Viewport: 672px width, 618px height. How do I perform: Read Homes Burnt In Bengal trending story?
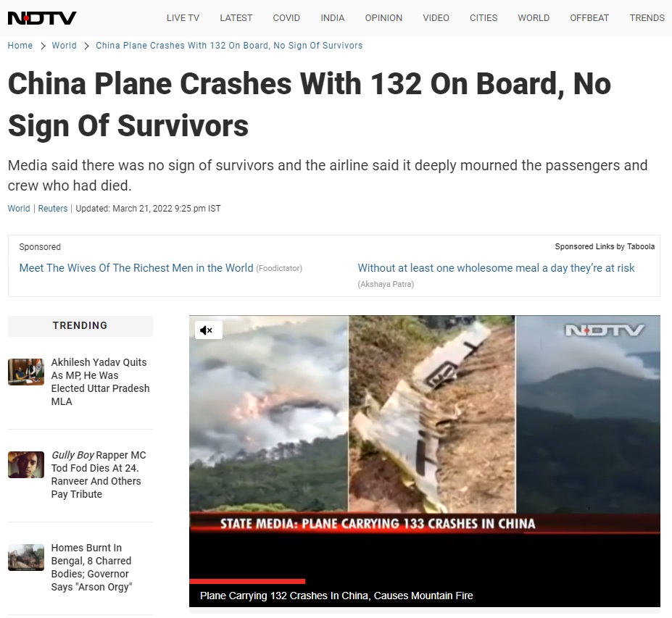click(x=92, y=567)
